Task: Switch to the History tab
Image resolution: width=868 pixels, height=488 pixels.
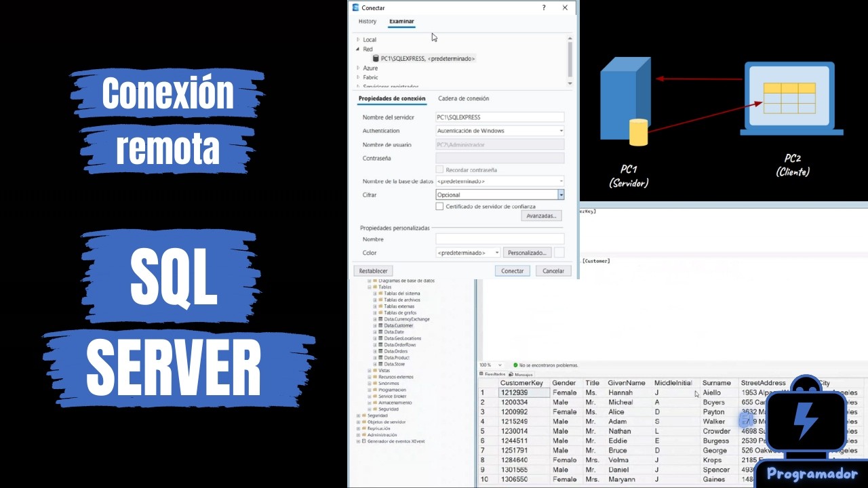Action: (x=368, y=22)
